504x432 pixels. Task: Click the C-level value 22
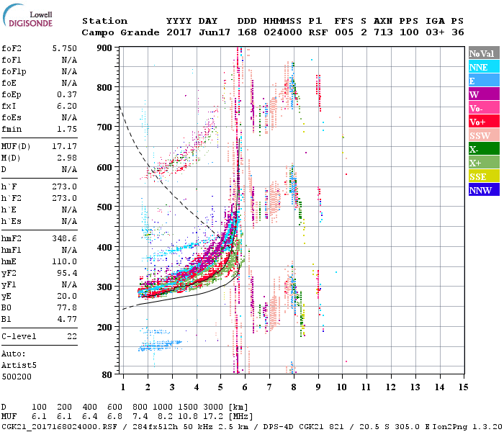tap(71, 336)
